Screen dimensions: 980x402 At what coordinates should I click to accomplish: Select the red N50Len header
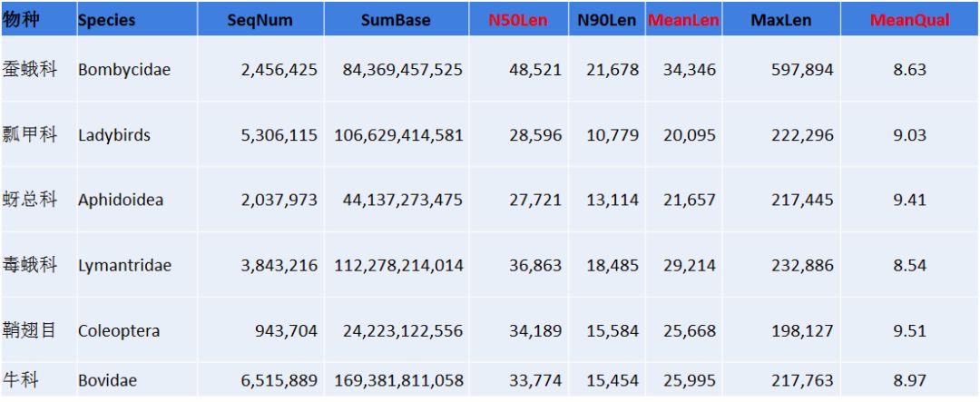(x=518, y=21)
